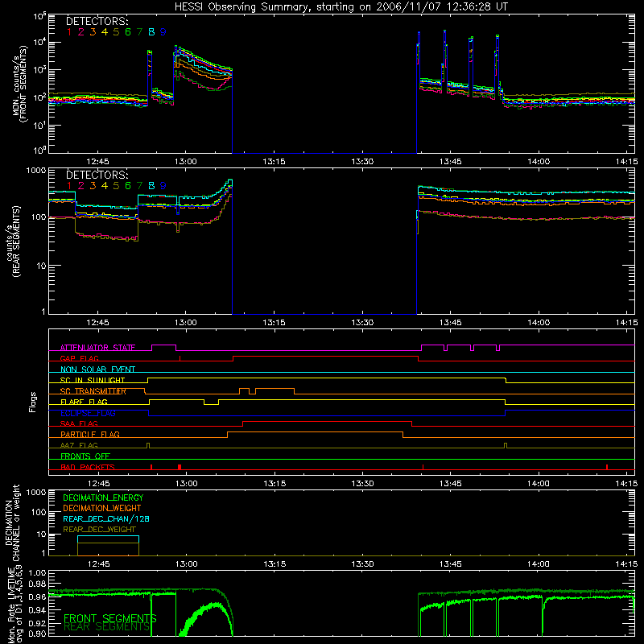Viewport: 644px width, 644px height.
Task: Click the FRONTS_OFF flag label
Action: coord(85,456)
